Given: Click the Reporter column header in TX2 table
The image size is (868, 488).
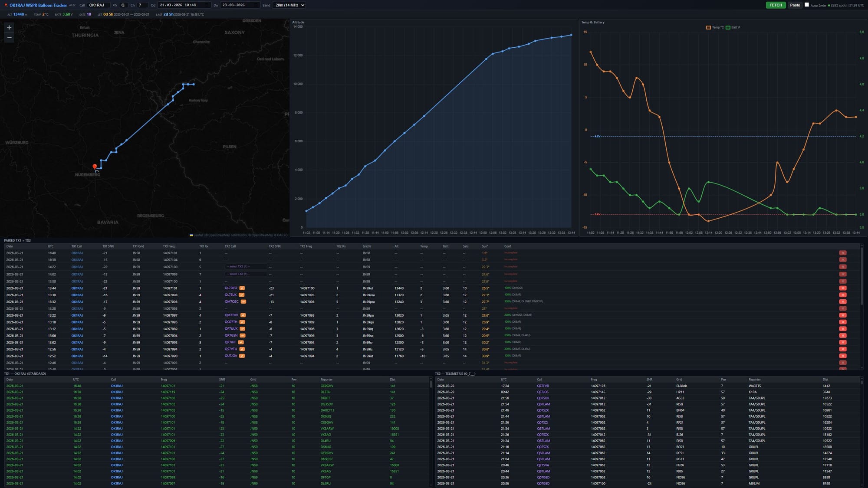Looking at the screenshot, I should point(754,380).
